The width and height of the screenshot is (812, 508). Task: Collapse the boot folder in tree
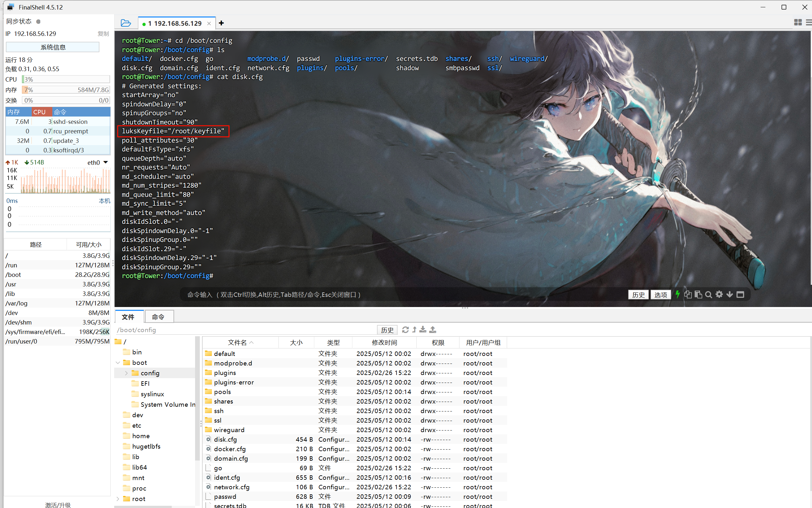coord(118,363)
